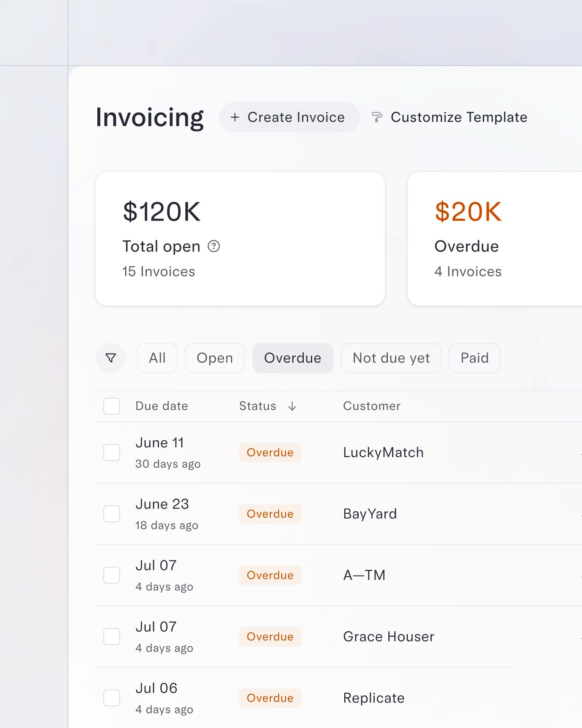
Task: Tick the Grace Houser invoice checkbox
Action: (x=112, y=637)
